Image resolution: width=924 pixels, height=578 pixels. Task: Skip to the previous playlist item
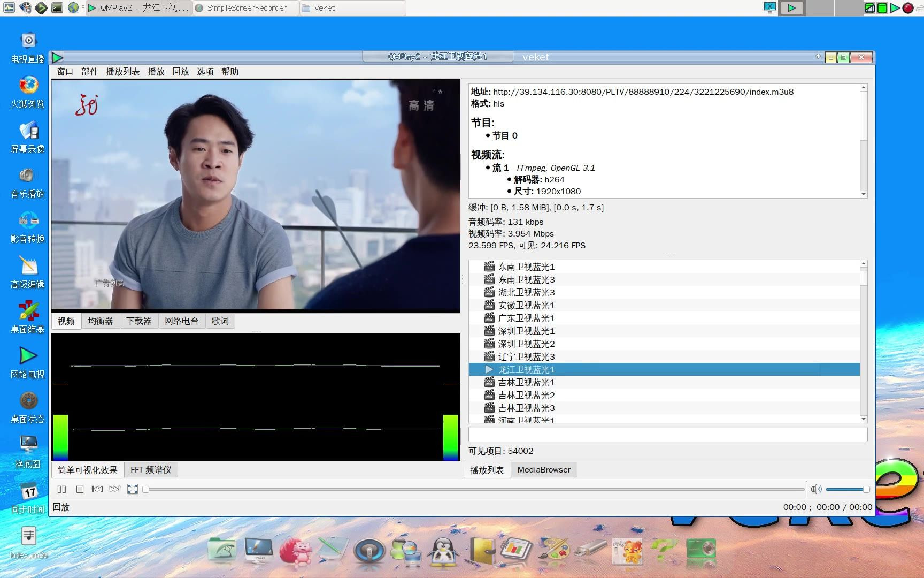tap(97, 489)
